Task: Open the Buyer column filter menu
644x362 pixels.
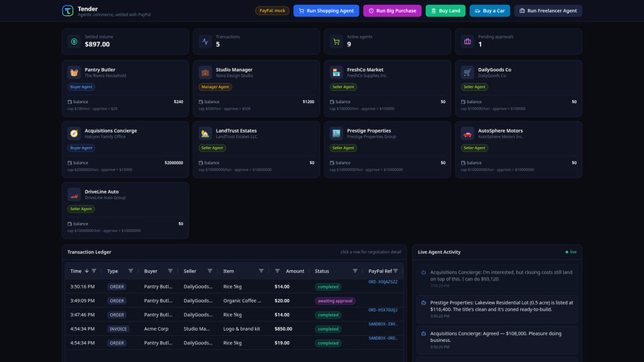Action: point(170,271)
